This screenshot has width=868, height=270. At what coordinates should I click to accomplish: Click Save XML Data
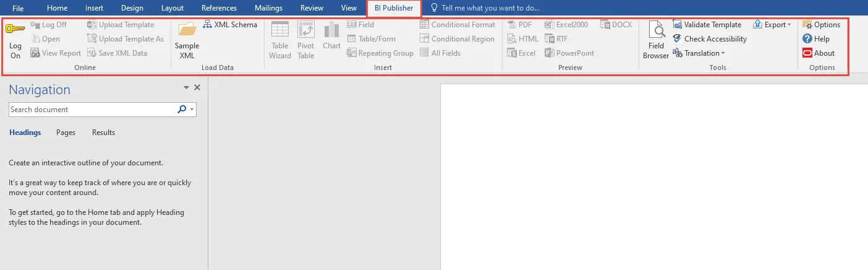[117, 53]
